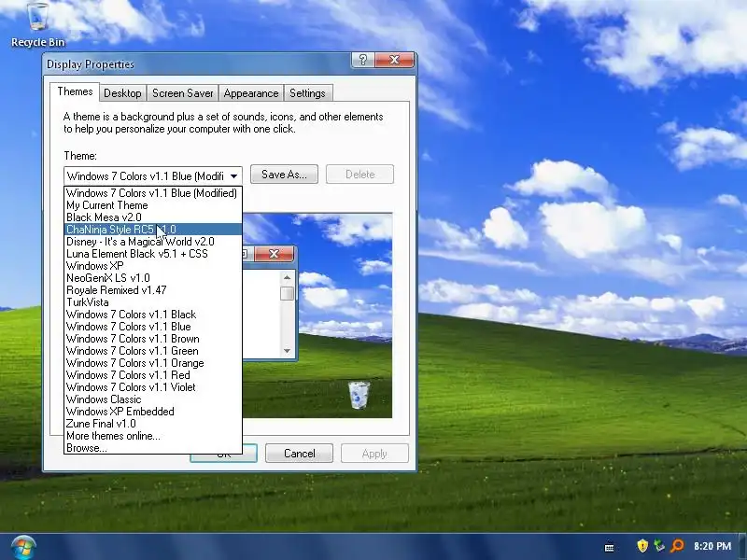
Task: Select Windows 7 Colors v1.1 Red
Action: (x=153, y=375)
